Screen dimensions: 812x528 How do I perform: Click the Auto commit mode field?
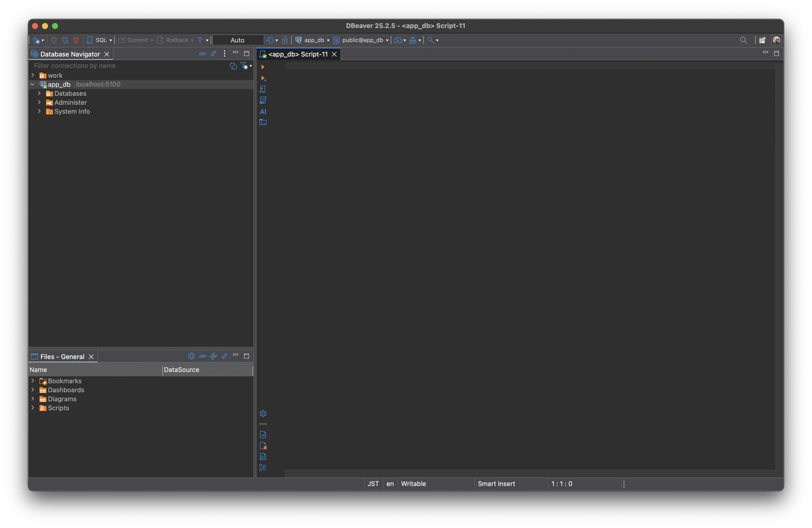pos(238,40)
